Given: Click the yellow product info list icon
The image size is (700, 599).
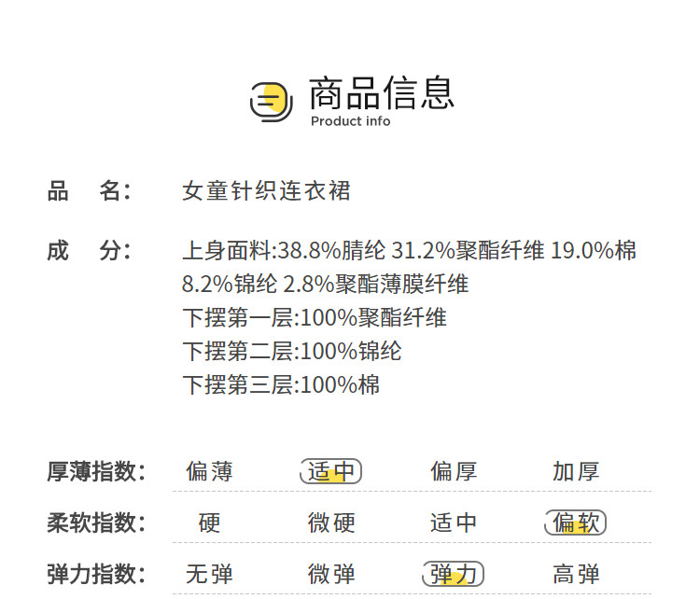Looking at the screenshot, I should pos(272,101).
